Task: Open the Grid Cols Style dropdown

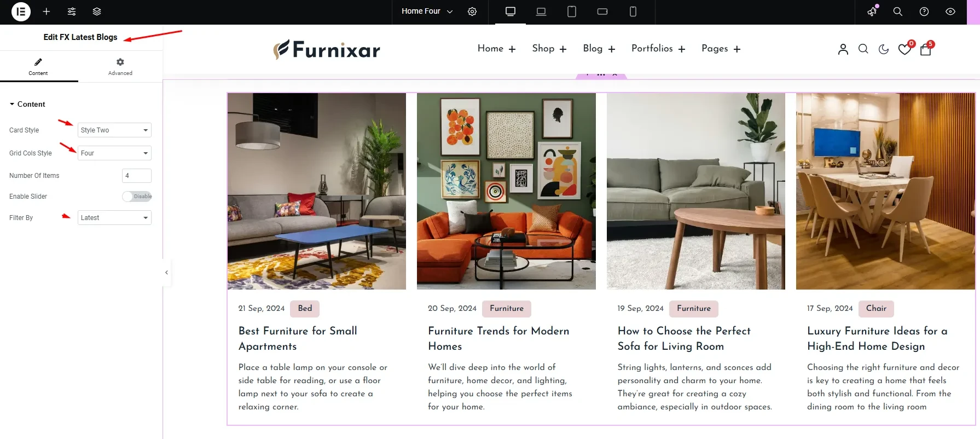Action: [114, 153]
